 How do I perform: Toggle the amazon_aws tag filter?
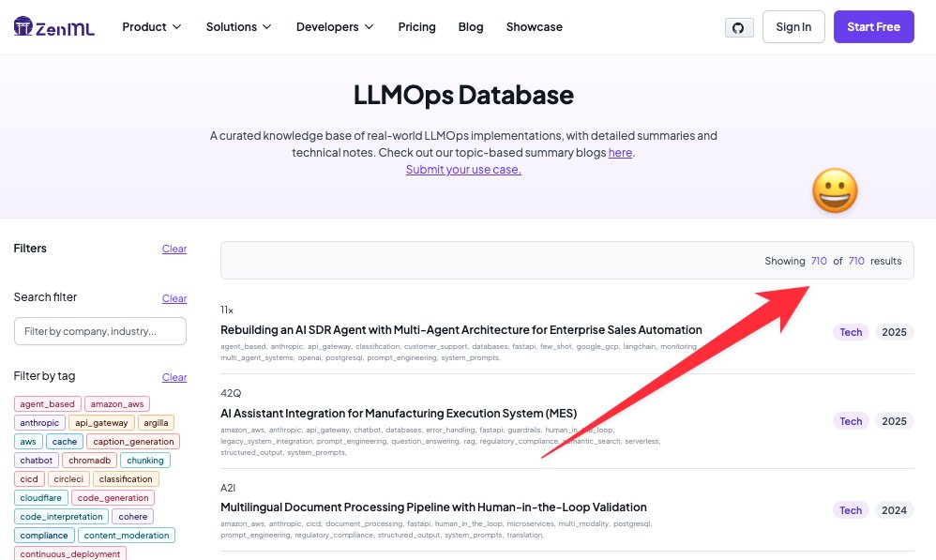[117, 404]
